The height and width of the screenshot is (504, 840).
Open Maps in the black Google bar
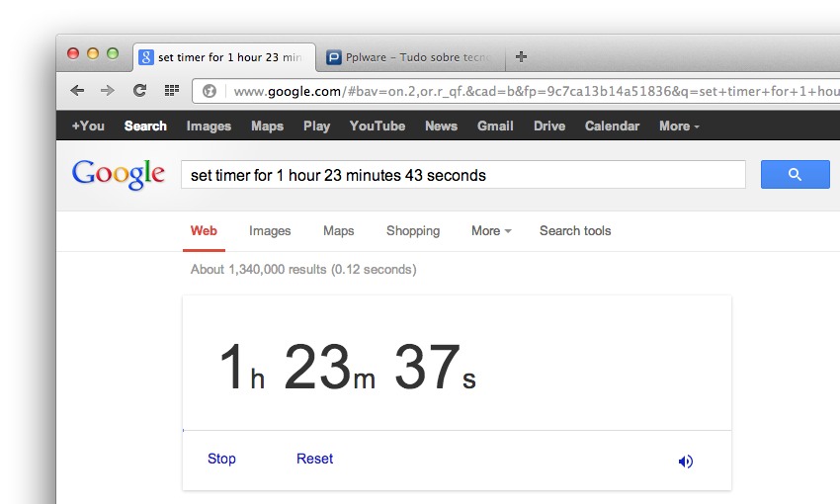pyautogui.click(x=268, y=126)
